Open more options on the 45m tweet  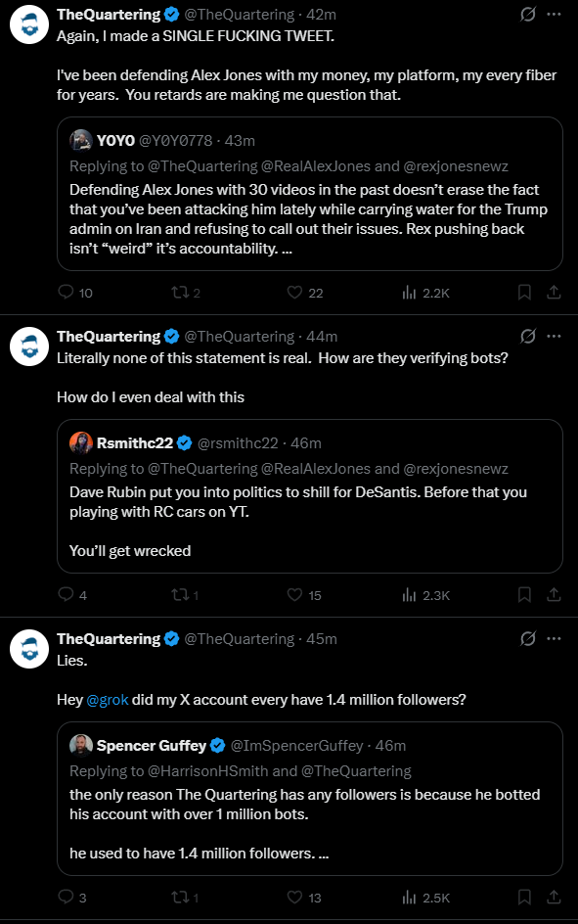[554, 638]
